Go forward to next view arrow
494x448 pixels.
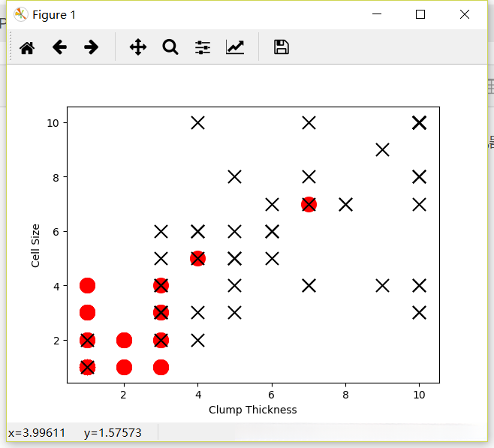tap(92, 47)
